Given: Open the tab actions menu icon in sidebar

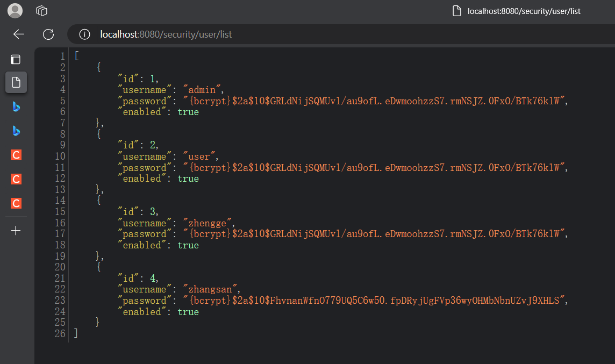Looking at the screenshot, I should coord(16,60).
